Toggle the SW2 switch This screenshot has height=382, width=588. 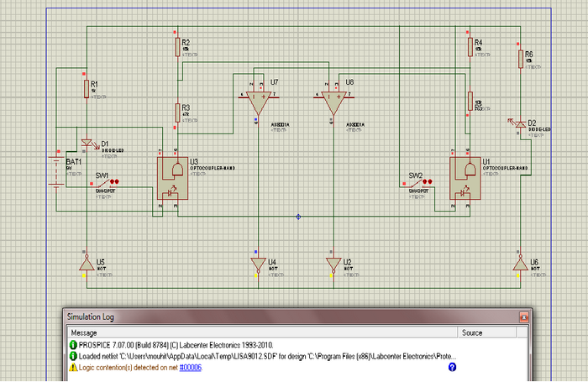[417, 183]
